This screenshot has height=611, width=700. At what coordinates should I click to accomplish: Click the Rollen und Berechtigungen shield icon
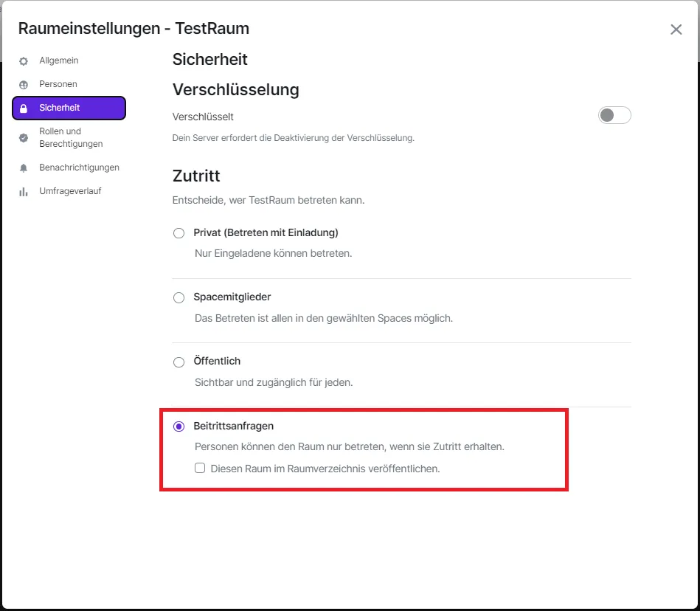(x=24, y=137)
